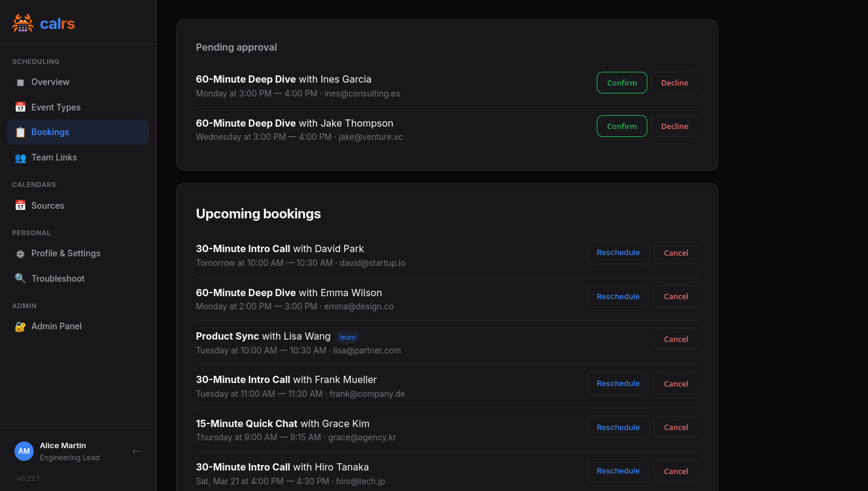
Task: Click the Admin Panel lock icon
Action: click(20, 326)
